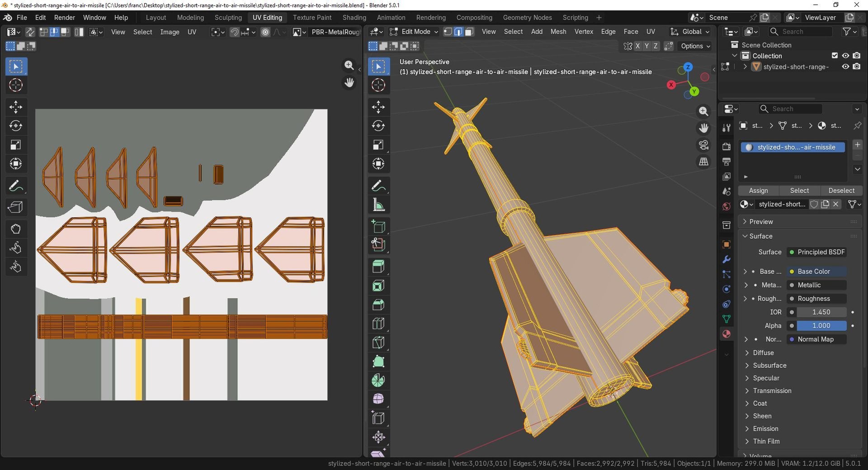Open the Mesh menu in 3D viewport
This screenshot has width=868, height=470.
(x=558, y=32)
